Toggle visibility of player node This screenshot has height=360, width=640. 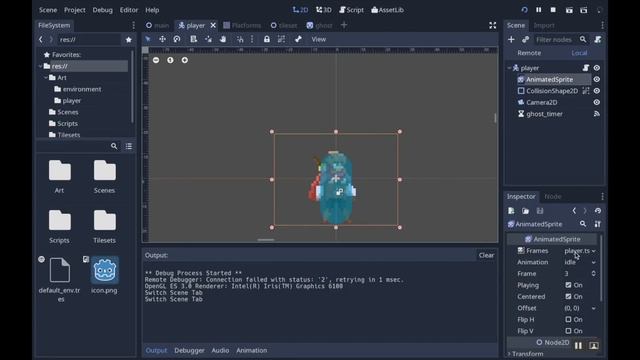pos(597,68)
